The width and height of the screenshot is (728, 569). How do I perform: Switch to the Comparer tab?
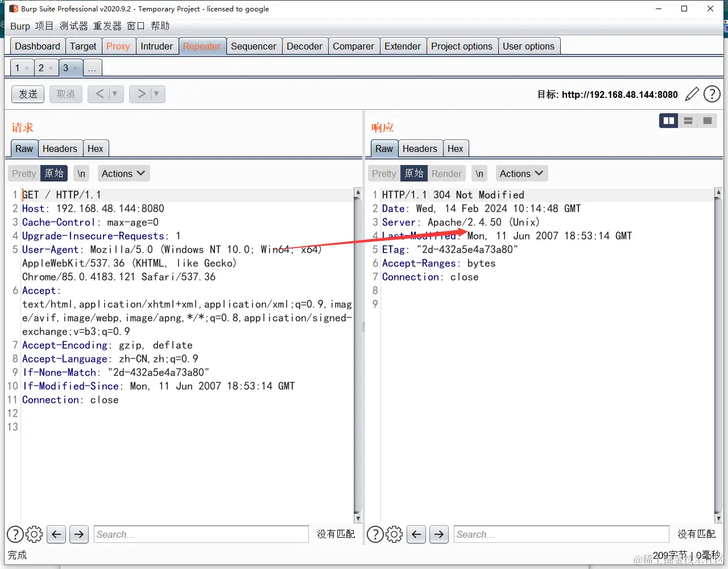pyautogui.click(x=354, y=46)
